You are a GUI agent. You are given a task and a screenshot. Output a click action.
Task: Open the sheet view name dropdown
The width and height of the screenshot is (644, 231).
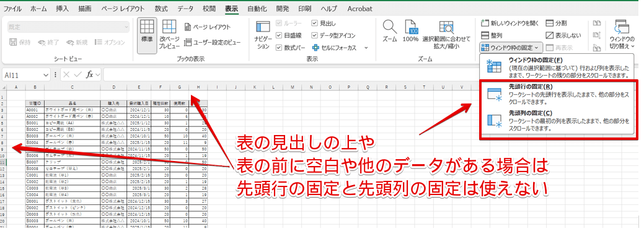coord(126,27)
